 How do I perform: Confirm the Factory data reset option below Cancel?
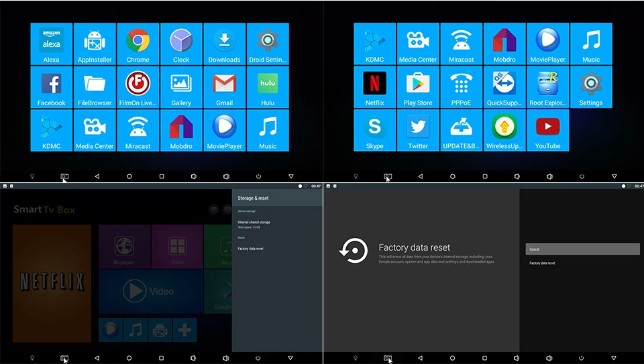[x=582, y=263]
